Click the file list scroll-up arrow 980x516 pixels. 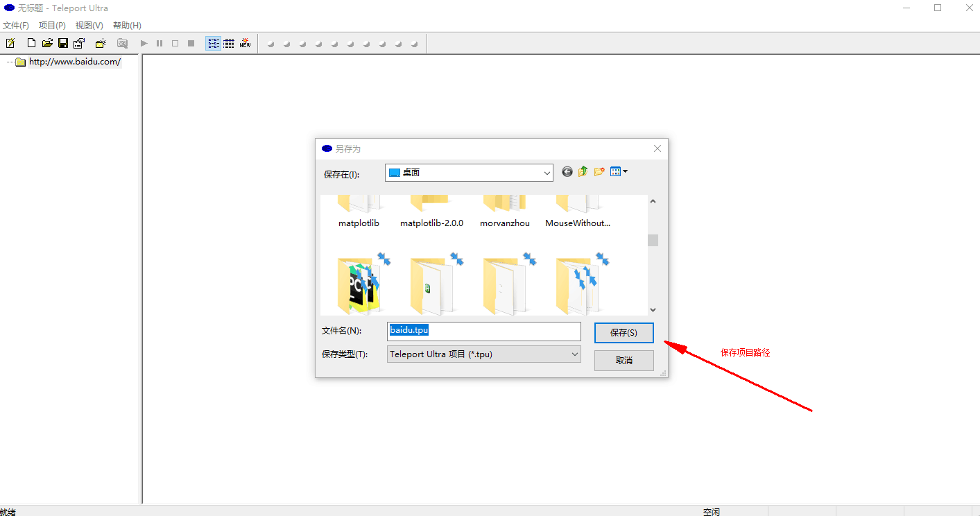(x=653, y=201)
